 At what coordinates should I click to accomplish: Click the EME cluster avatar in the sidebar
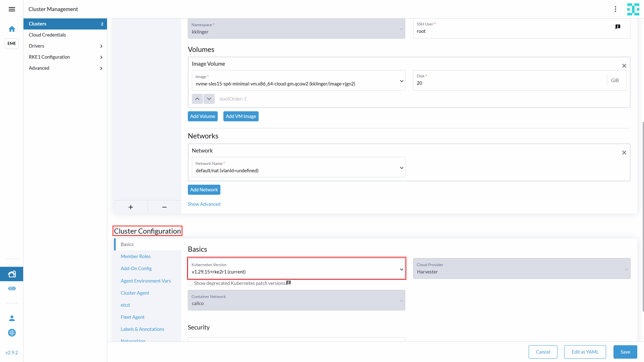(x=12, y=43)
